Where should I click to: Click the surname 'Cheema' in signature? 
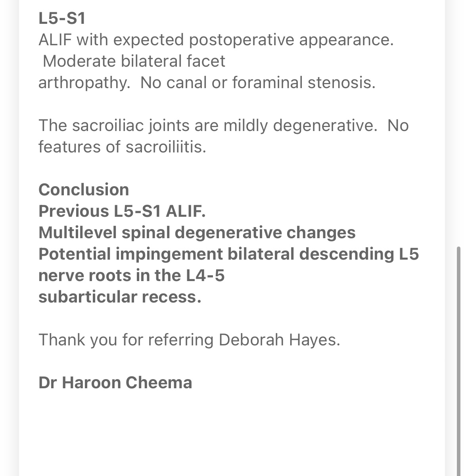(x=159, y=383)
